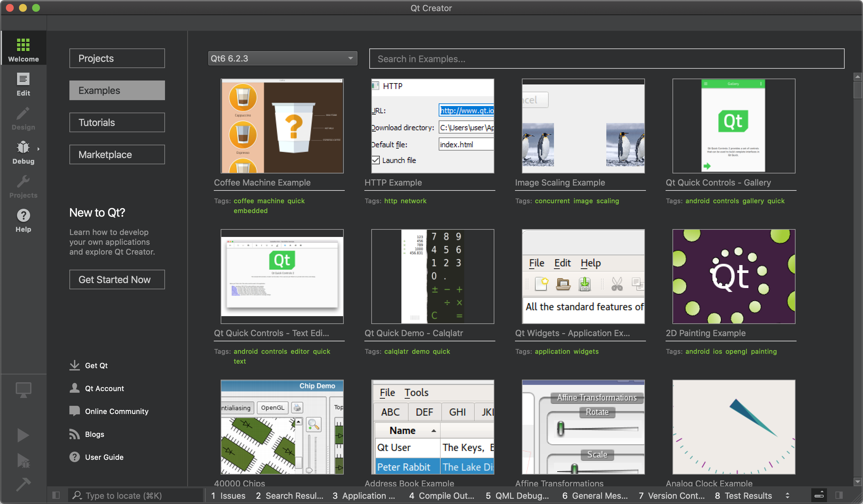Expand the Debug mode submenu arrow

(x=38, y=149)
